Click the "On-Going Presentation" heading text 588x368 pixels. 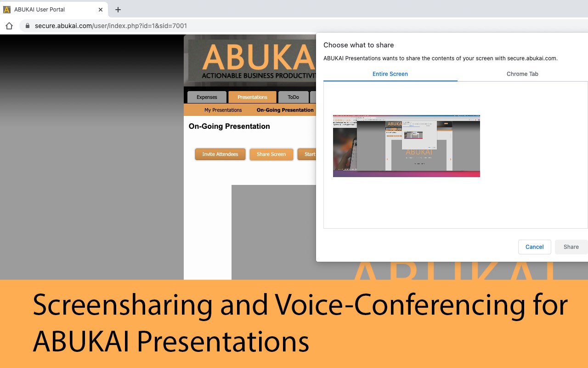tap(229, 126)
